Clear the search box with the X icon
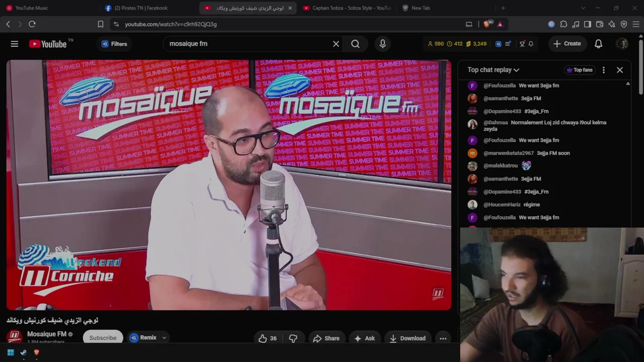Image resolution: width=644 pixels, height=362 pixels. click(336, 44)
